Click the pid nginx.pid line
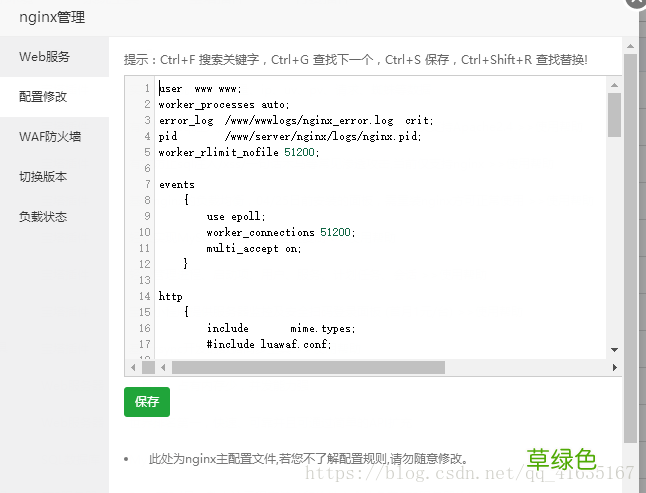 tap(290, 136)
